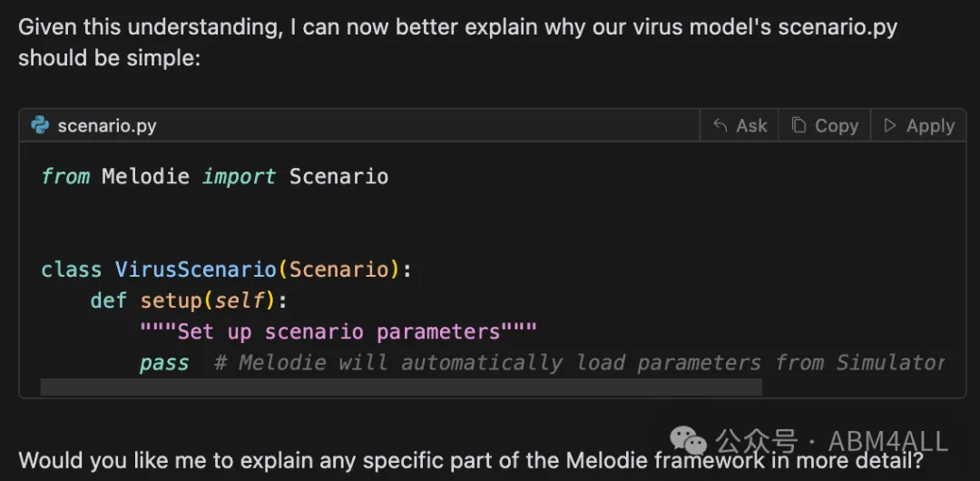The height and width of the screenshot is (481, 980).
Task: Click the imported Scenario name on the first line
Action: 338,176
